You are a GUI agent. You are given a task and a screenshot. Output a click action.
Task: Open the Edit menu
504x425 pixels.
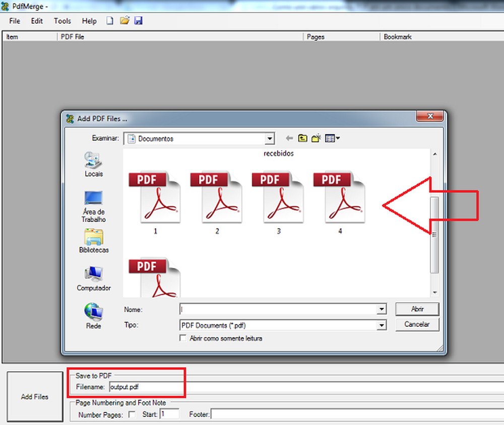pos(36,21)
